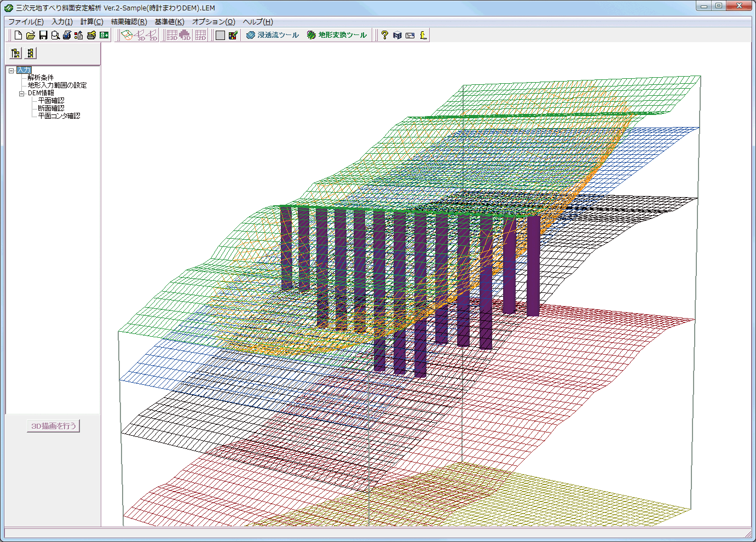
Task: Select 断面確認 under DEM情報
Action: pyautogui.click(x=51, y=108)
